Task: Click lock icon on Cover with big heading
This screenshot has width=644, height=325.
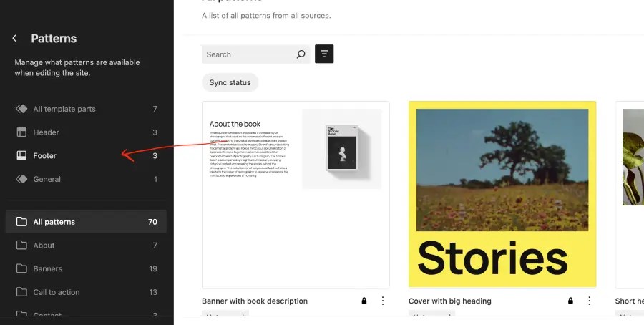Action: point(570,301)
